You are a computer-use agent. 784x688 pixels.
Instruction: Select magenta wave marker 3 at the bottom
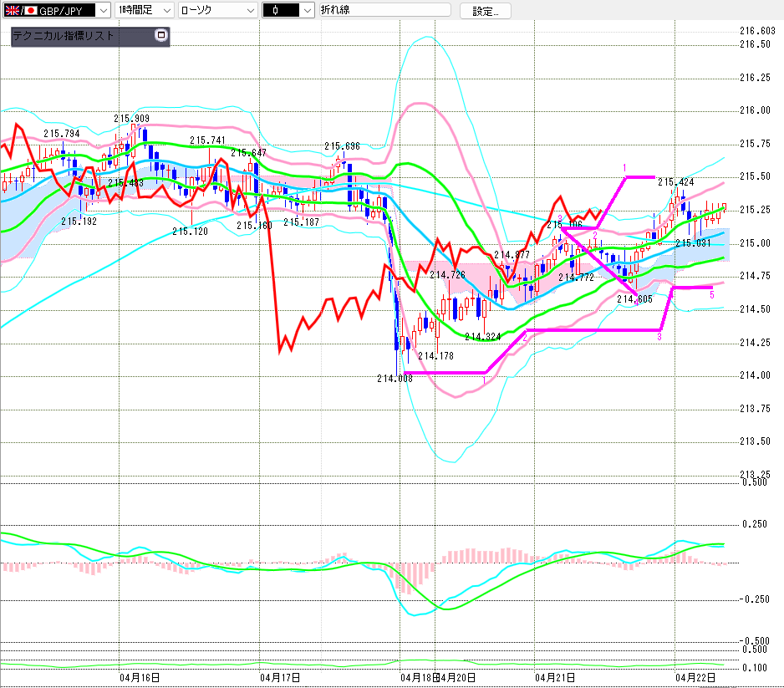click(659, 336)
